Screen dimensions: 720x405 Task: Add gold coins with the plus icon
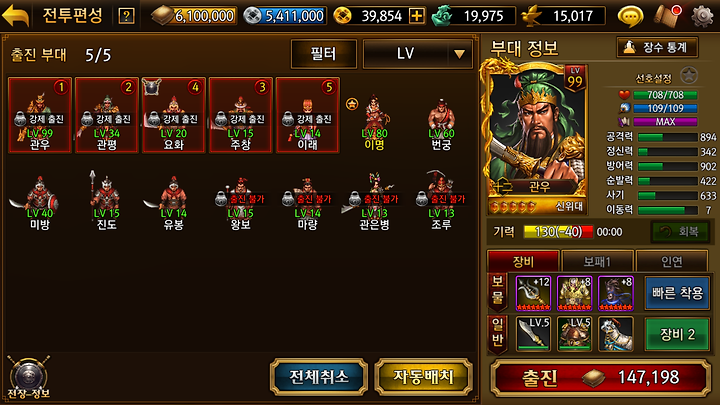[x=416, y=16]
